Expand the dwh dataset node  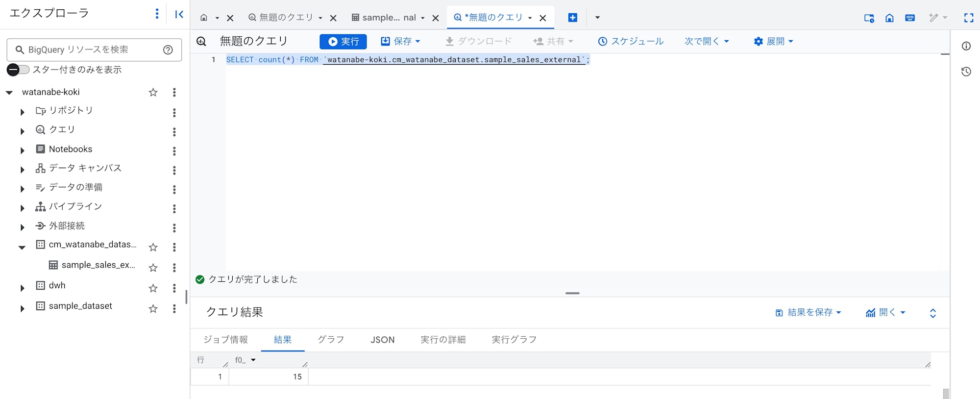click(22, 288)
